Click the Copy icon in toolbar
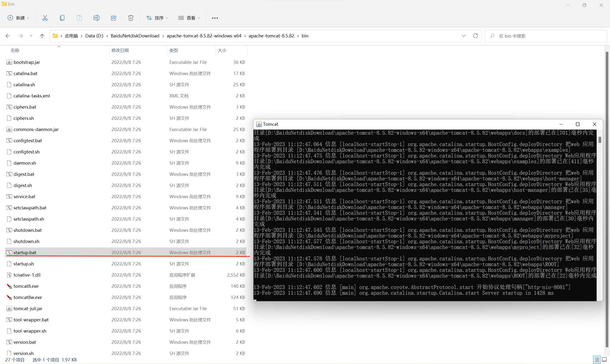This screenshot has width=610, height=364. (62, 18)
